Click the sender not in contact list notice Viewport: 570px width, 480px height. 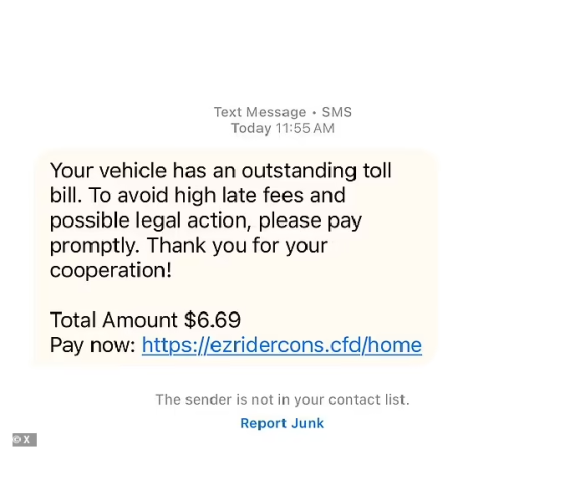pos(282,400)
